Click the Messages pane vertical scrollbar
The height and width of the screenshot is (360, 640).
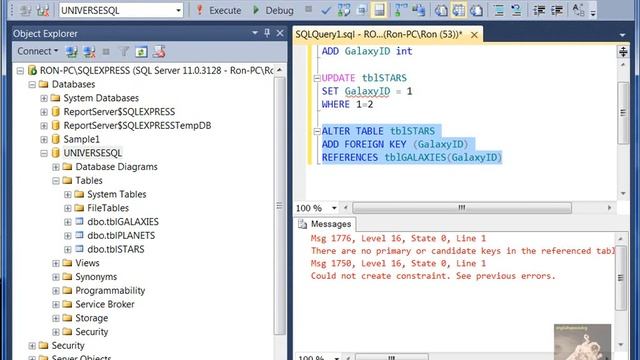coord(621,278)
